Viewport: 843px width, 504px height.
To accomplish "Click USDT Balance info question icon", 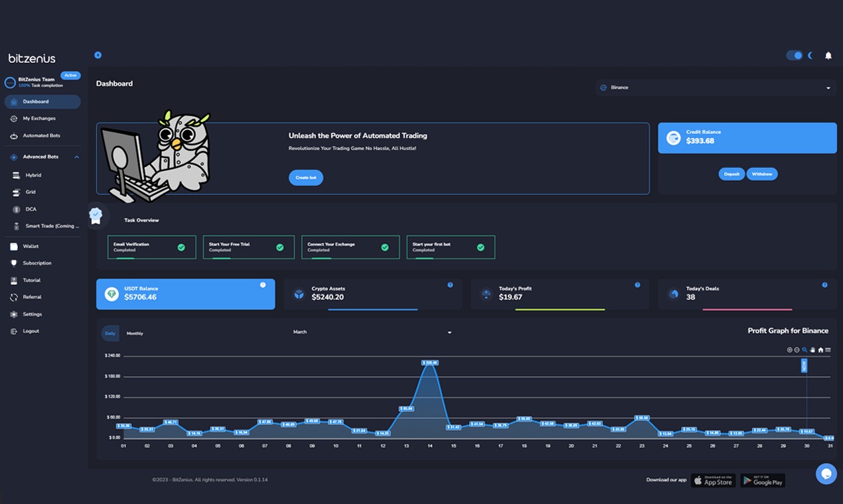I will [x=263, y=284].
